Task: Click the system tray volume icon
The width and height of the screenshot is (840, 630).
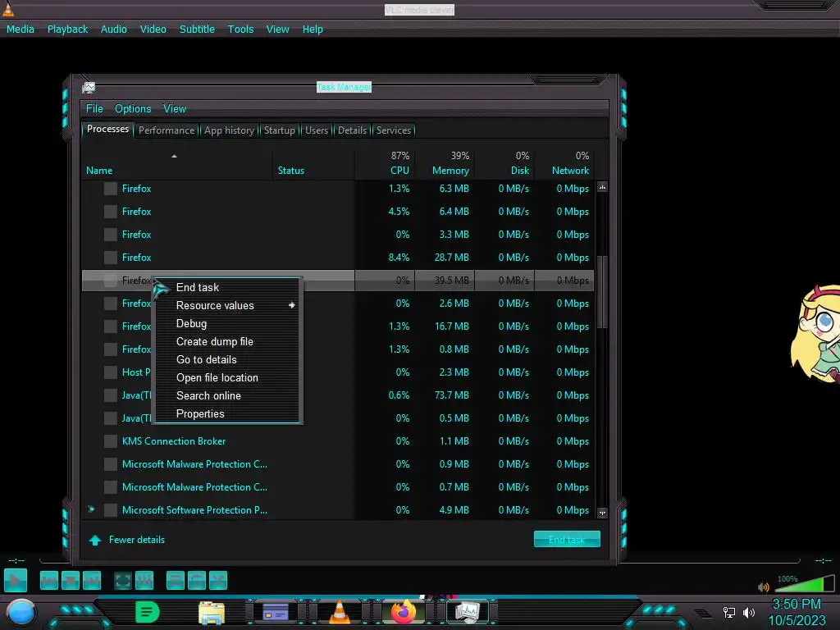Action: tap(749, 612)
